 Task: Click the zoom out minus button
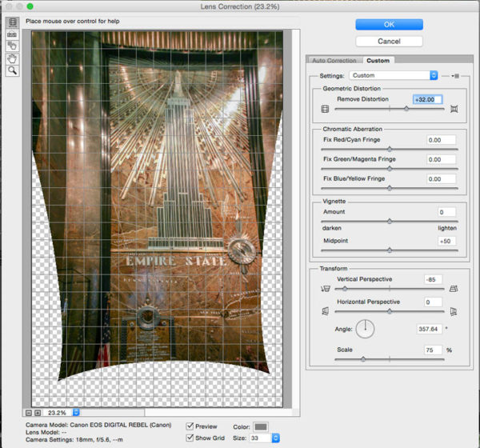click(28, 413)
